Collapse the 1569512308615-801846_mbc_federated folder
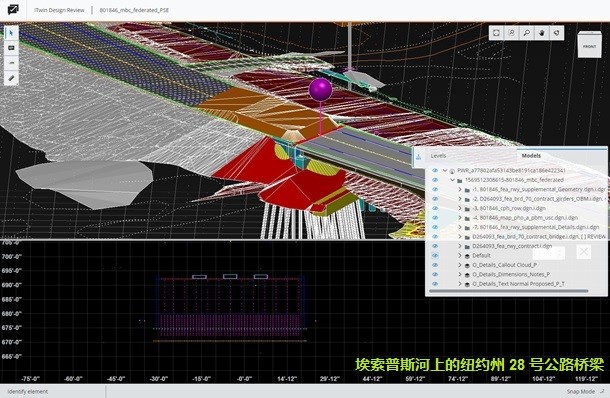Viewport: 610px width, 398px height. point(452,180)
